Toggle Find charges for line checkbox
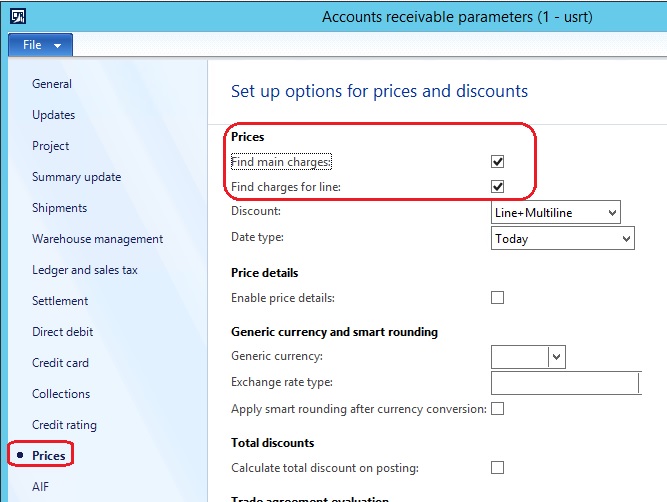Image resolution: width=667 pixels, height=502 pixels. tap(497, 186)
